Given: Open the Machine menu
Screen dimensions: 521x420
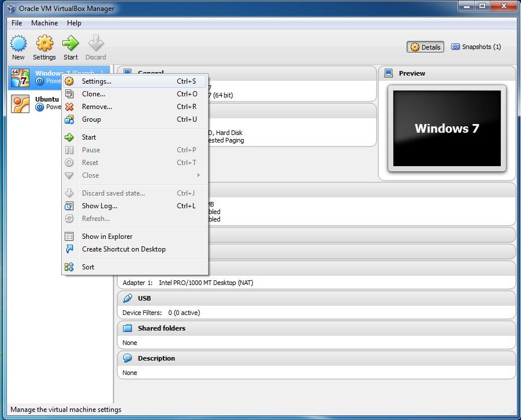Looking at the screenshot, I should coord(44,23).
